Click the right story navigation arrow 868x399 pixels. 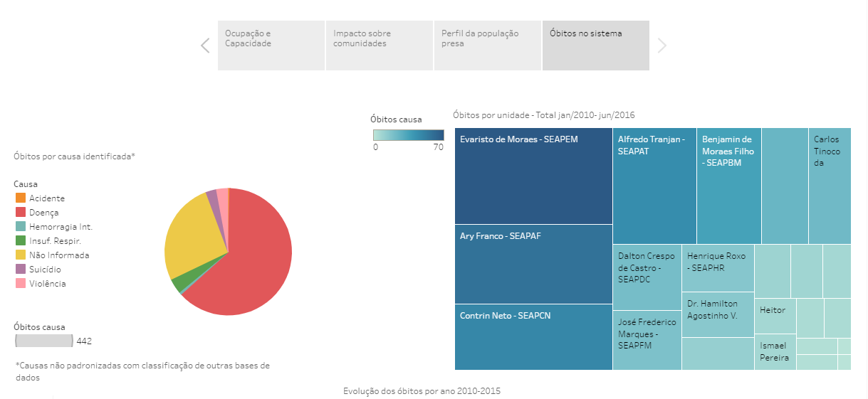[662, 46]
